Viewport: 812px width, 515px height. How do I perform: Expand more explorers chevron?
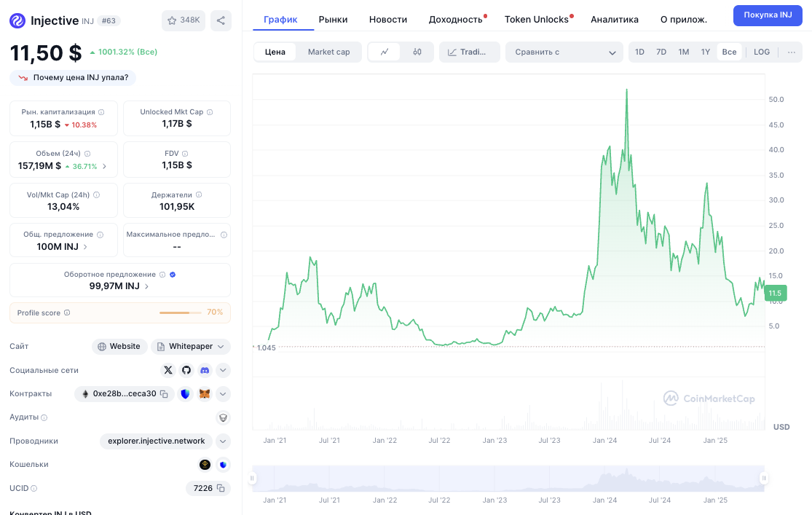(x=223, y=441)
